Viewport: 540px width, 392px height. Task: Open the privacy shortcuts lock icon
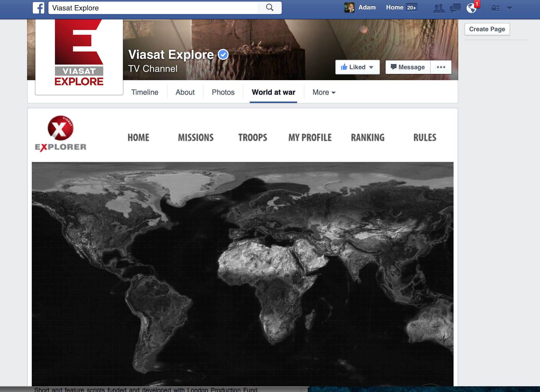click(495, 8)
